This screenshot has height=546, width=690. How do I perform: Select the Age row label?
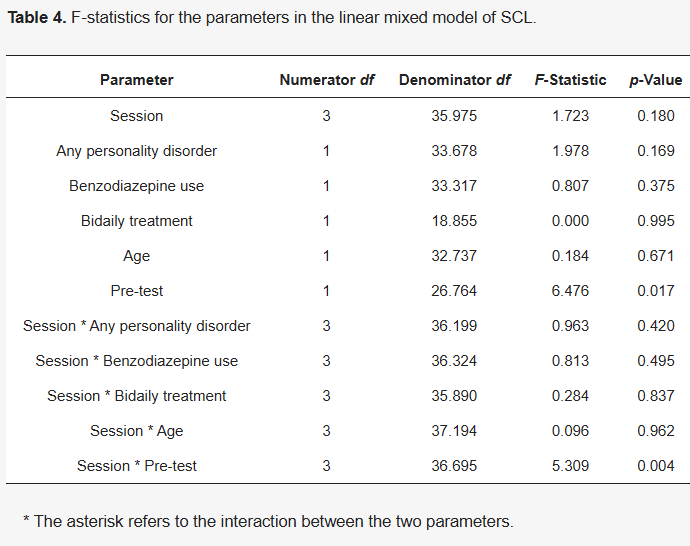tap(137, 256)
